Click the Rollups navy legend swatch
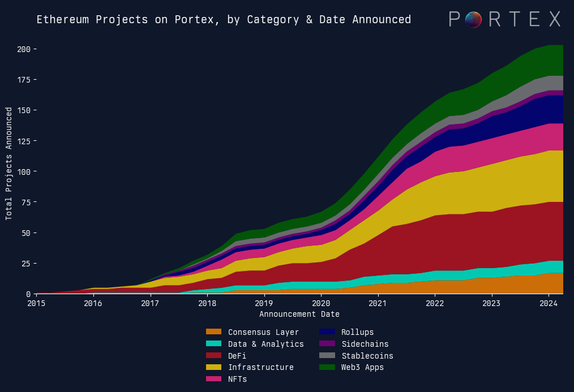This screenshot has height=392, width=574. (x=327, y=331)
